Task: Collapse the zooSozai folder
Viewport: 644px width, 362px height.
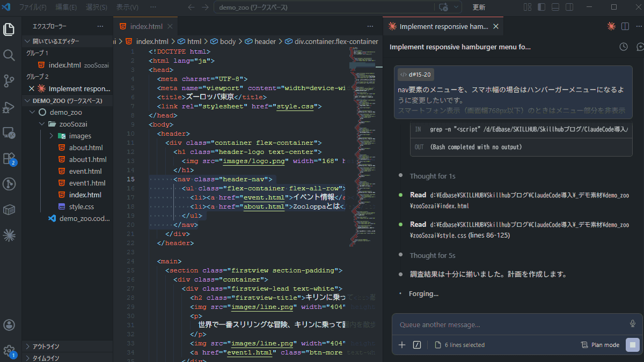Action: pos(42,124)
